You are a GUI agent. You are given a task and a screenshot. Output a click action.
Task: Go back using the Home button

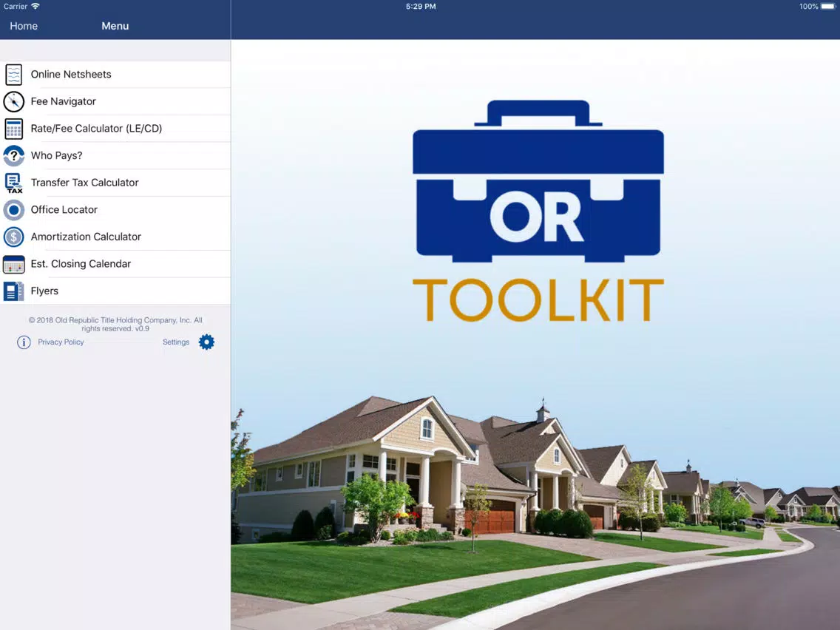click(x=24, y=26)
